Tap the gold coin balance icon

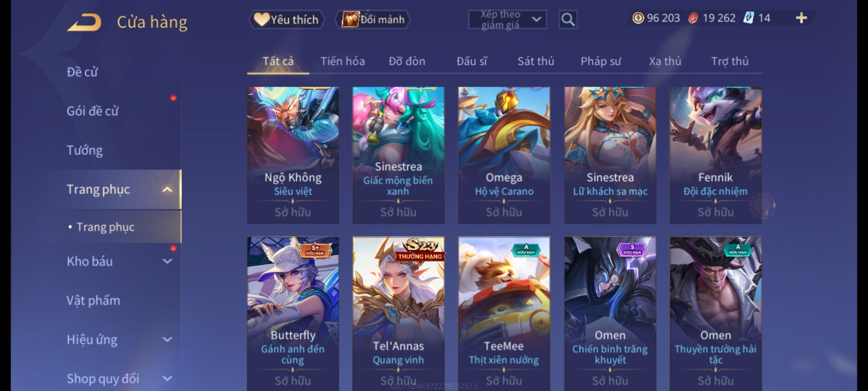638,18
